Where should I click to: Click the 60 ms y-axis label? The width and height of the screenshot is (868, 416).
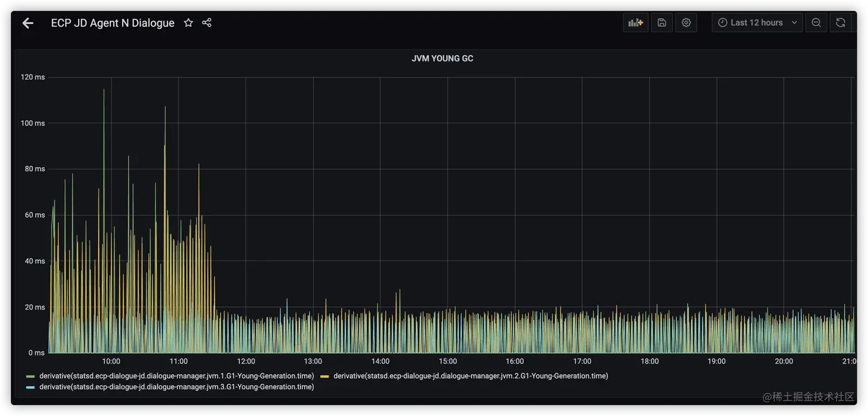click(34, 215)
